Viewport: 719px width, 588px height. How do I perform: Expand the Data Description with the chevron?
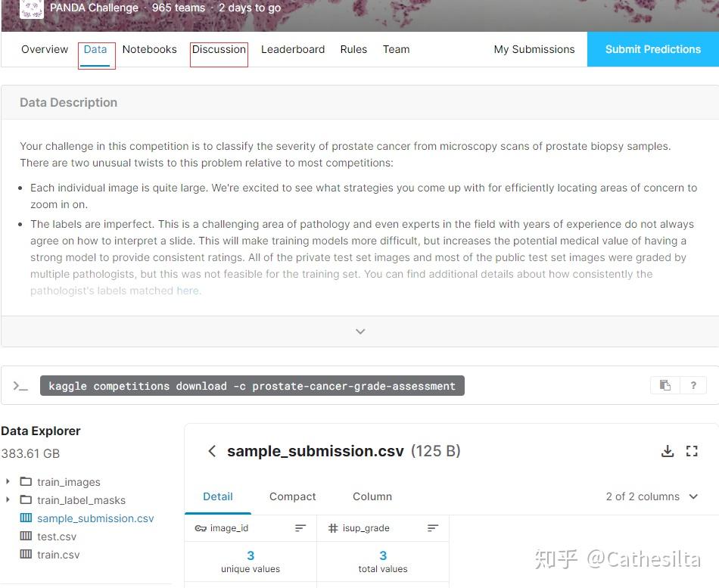click(x=360, y=331)
